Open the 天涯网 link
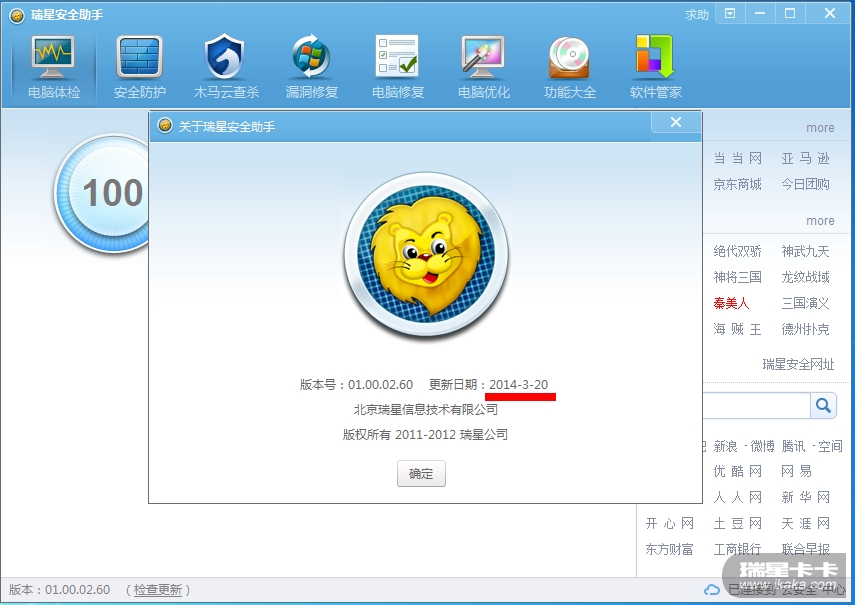Screen dimensions: 855x605 [805, 523]
